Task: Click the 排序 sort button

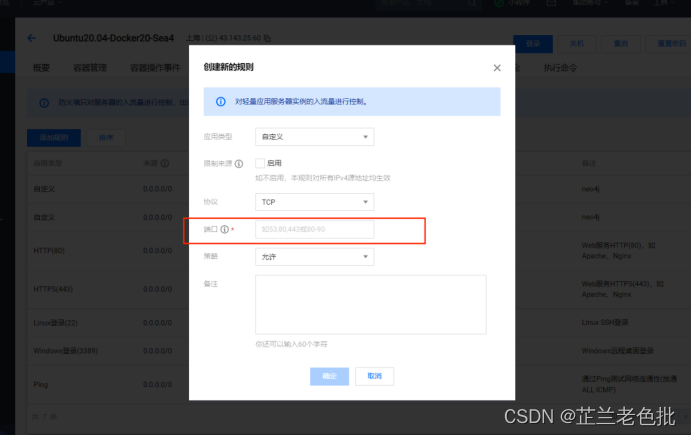Action: pos(106,138)
